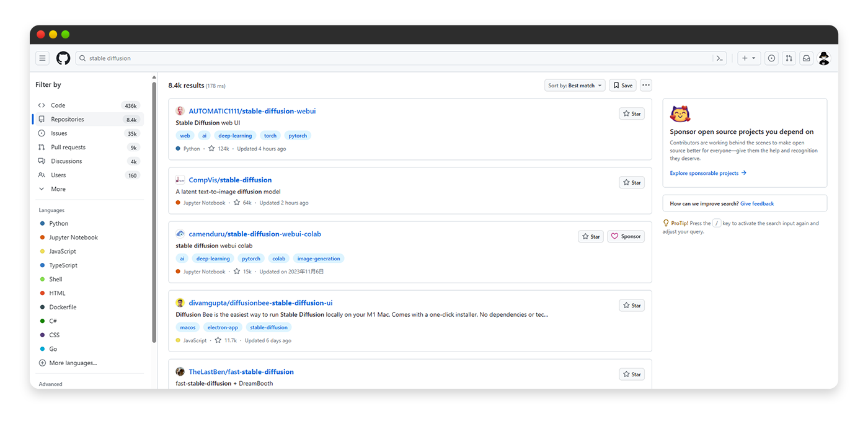Save this search query

coord(622,86)
